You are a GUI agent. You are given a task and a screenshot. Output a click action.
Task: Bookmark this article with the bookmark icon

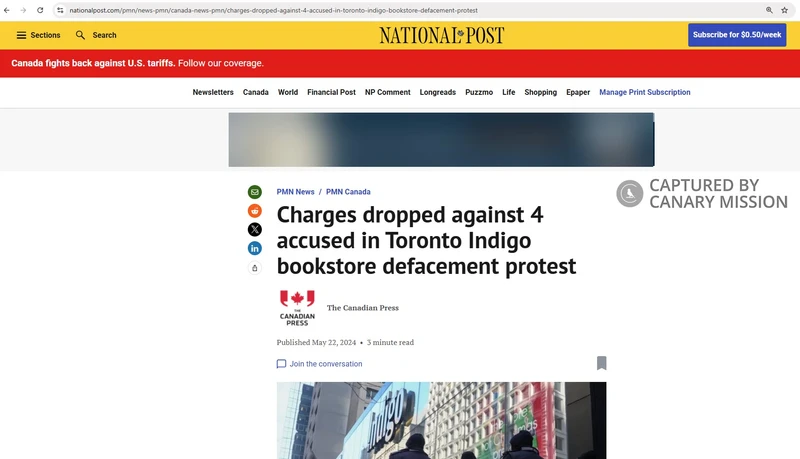[601, 363]
